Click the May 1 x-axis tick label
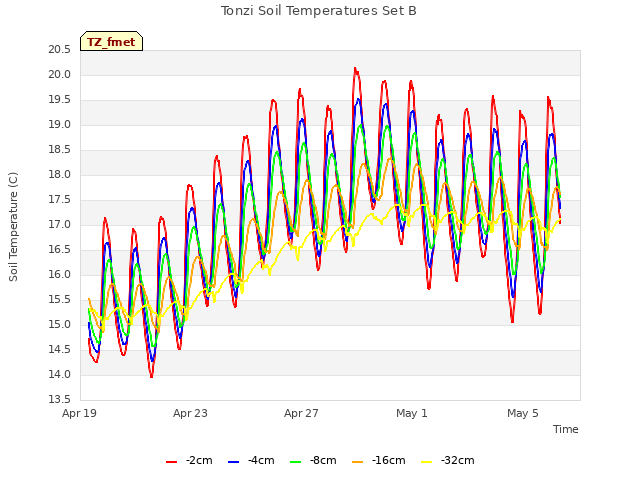Screen dimensions: 640x480 click(x=412, y=413)
